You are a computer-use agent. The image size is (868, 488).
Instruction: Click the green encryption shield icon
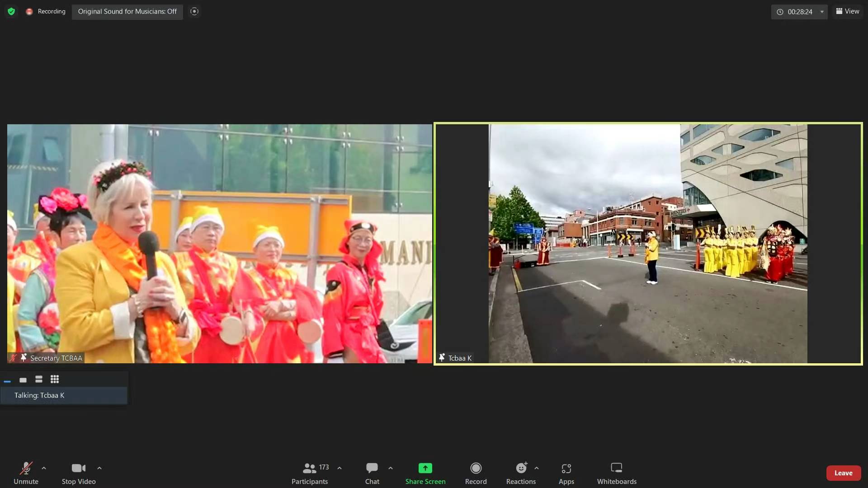[x=11, y=12]
